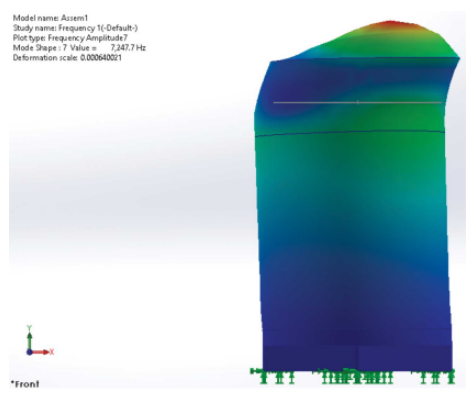Select the Model name: Assem1 annotation
This screenshot has width=468, height=396.
click(x=50, y=18)
